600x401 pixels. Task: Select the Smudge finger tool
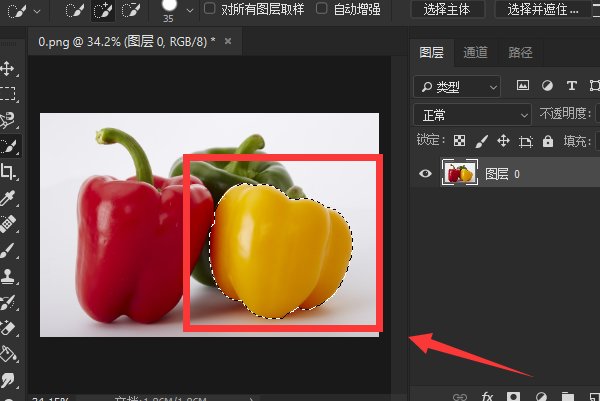pos(7,380)
